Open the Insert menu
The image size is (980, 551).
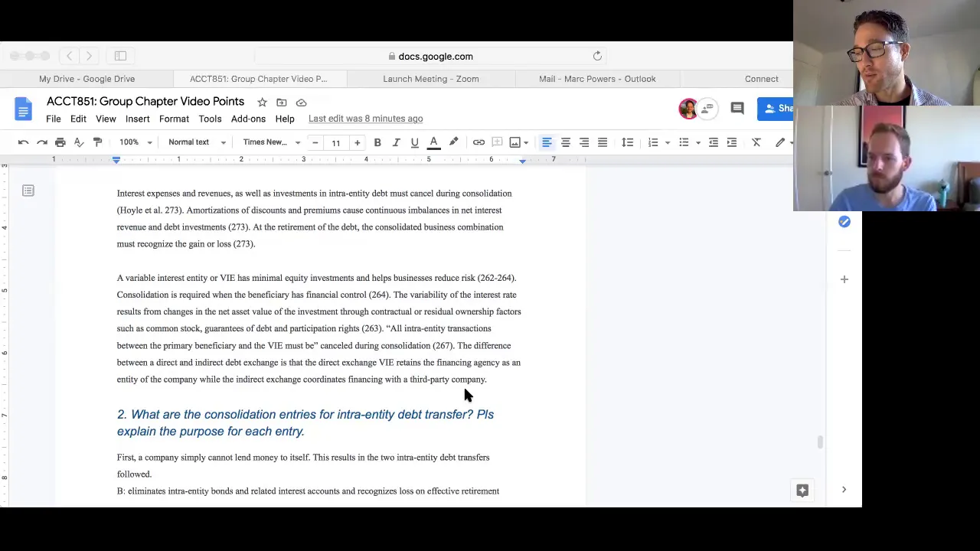[x=138, y=119]
